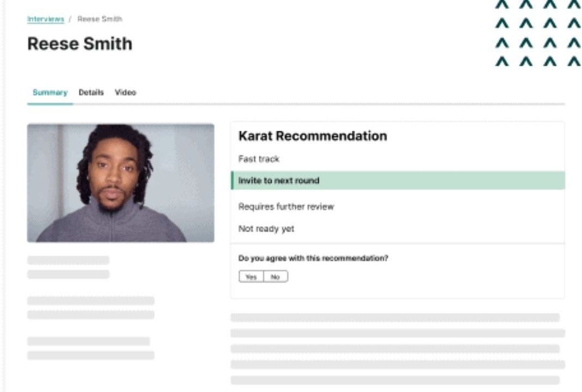Choose the Not ready yet option
The image size is (582, 392).
tap(266, 229)
